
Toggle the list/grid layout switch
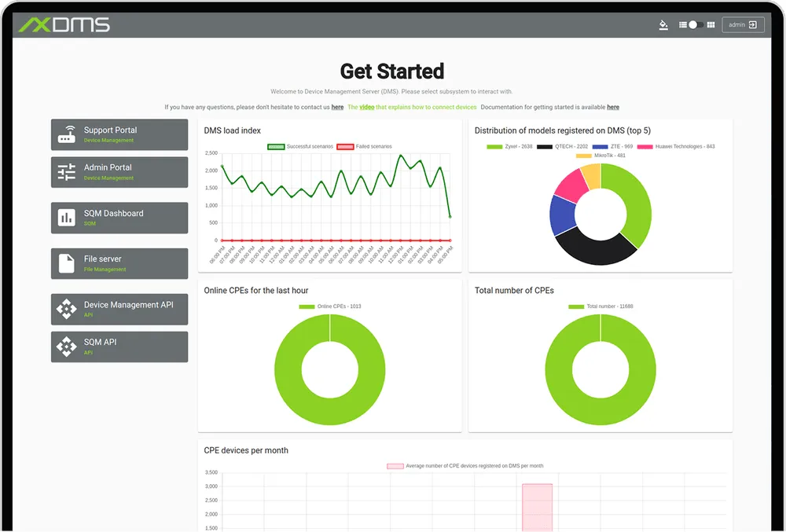pyautogui.click(x=696, y=25)
